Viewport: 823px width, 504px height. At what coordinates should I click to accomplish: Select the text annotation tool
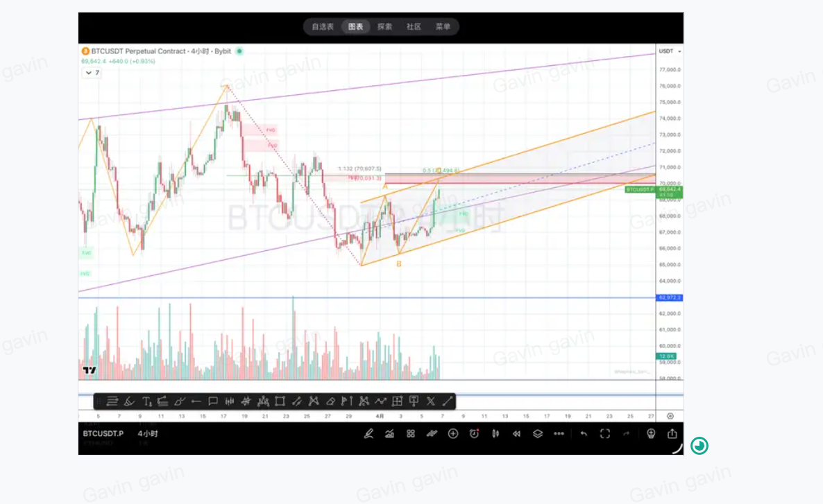[146, 401]
